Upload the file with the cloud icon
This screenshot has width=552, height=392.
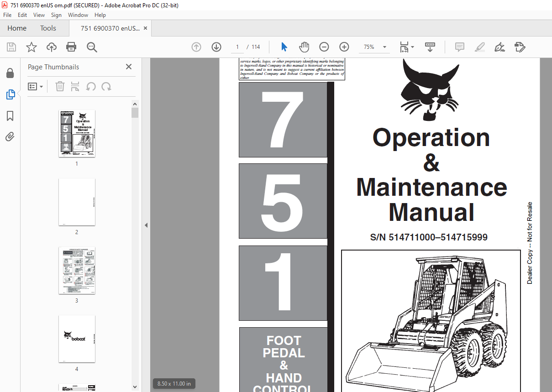click(52, 47)
